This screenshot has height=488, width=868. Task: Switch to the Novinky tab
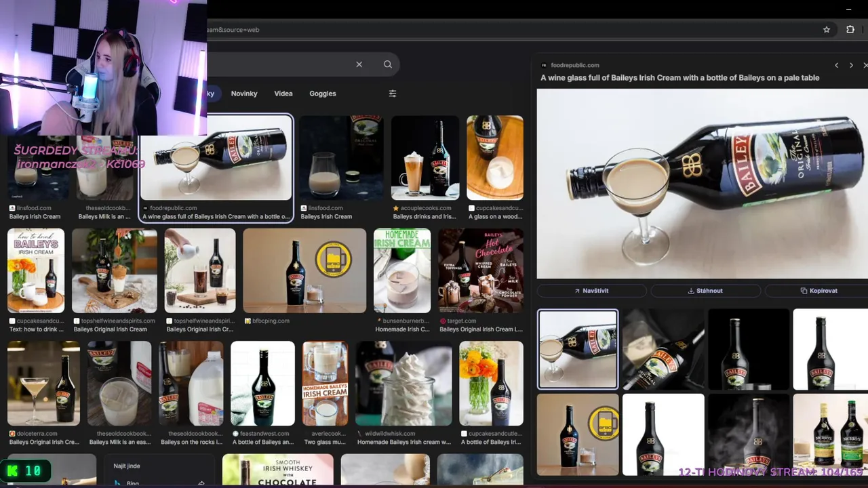[x=244, y=94]
